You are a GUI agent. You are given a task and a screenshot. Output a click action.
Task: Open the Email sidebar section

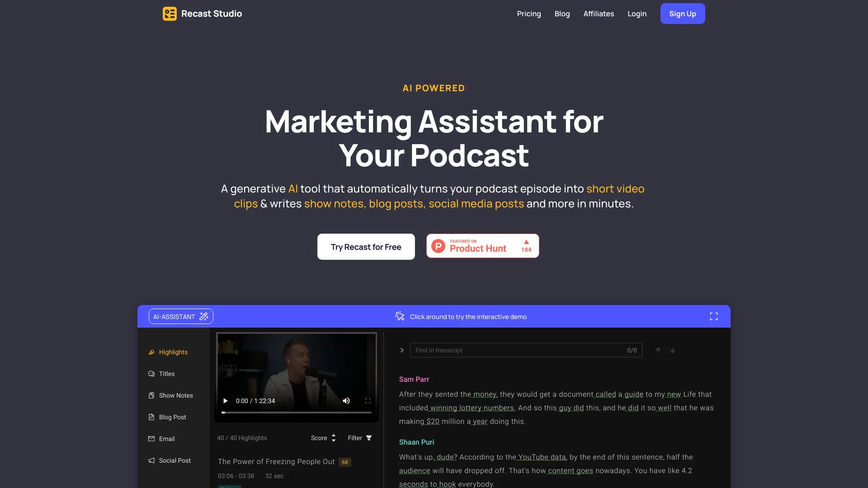click(166, 439)
